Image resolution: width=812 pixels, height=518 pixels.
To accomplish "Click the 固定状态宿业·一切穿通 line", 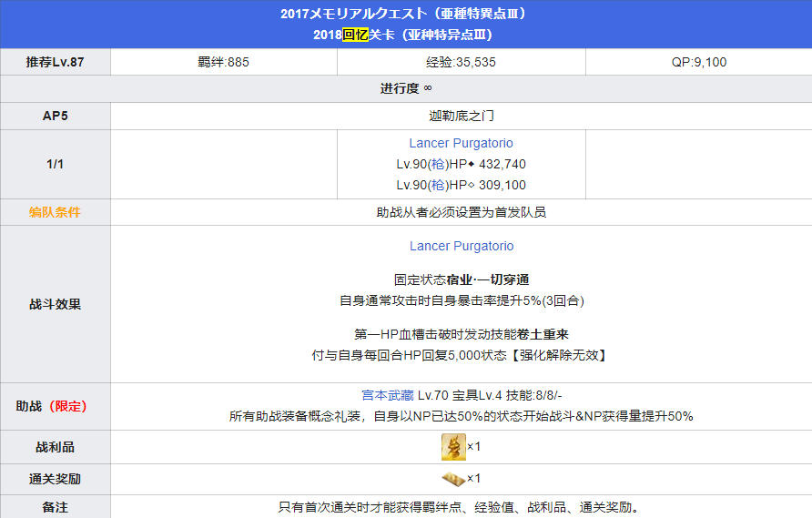I will point(462,279).
